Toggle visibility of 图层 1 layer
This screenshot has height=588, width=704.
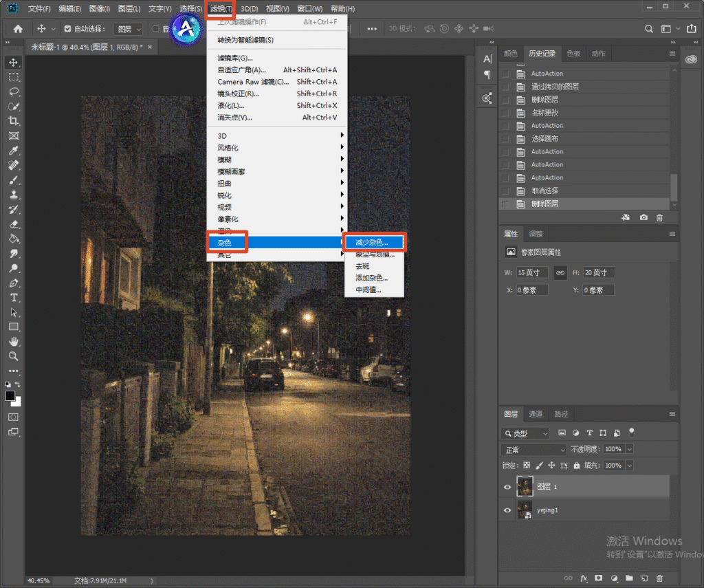click(x=507, y=487)
